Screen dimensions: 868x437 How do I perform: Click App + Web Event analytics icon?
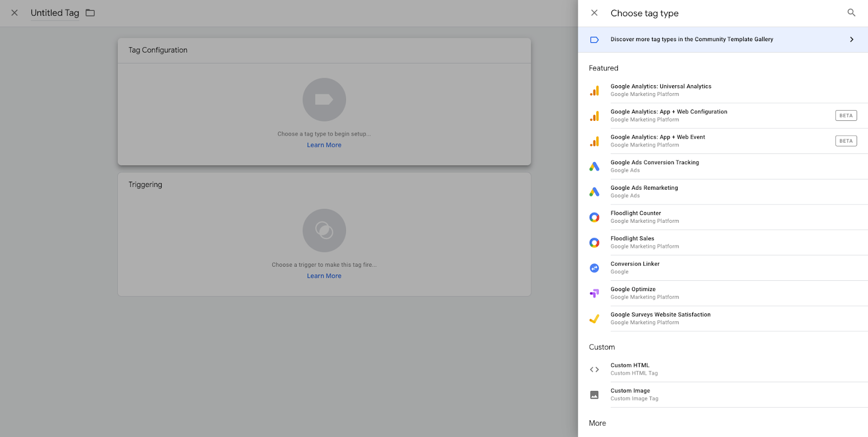pyautogui.click(x=595, y=142)
